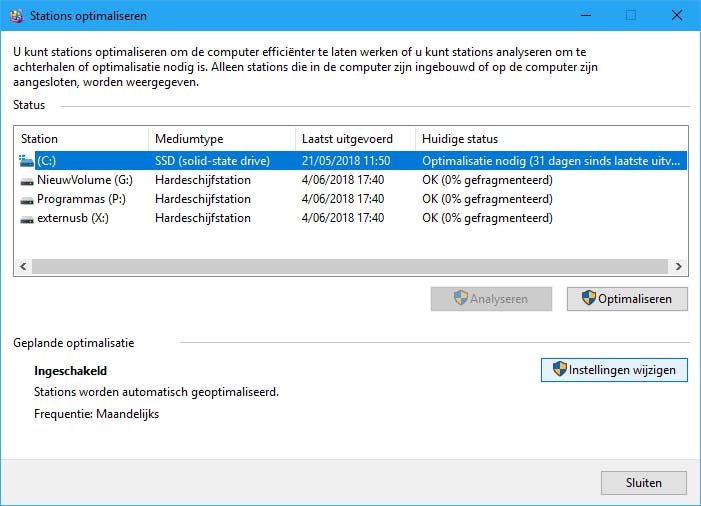Click the right scroll arrow of the list

(679, 266)
